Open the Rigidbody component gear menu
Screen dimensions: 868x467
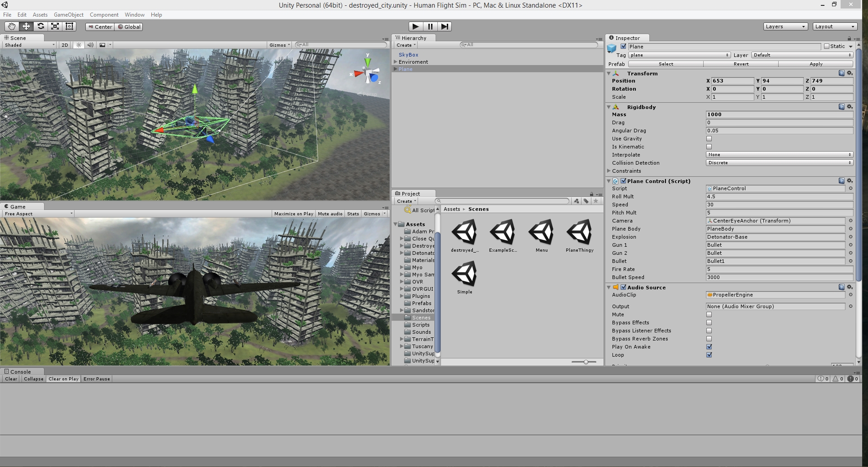pyautogui.click(x=850, y=107)
